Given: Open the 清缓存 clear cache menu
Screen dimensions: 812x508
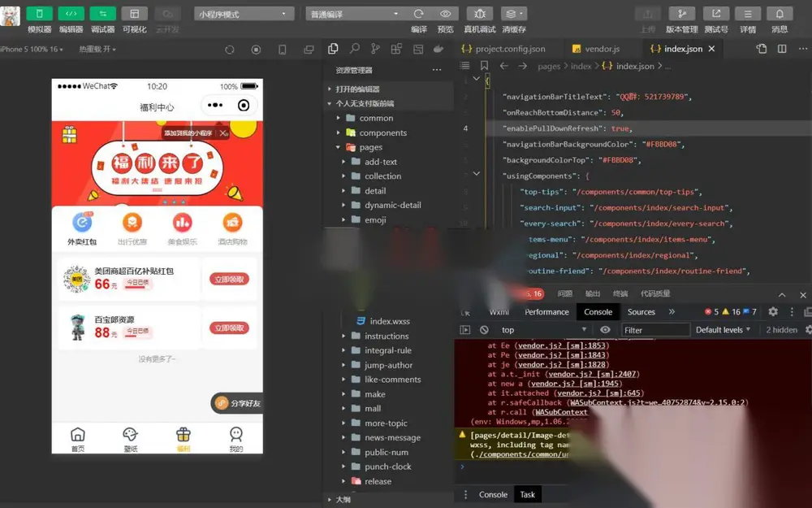Looking at the screenshot, I should [514, 14].
